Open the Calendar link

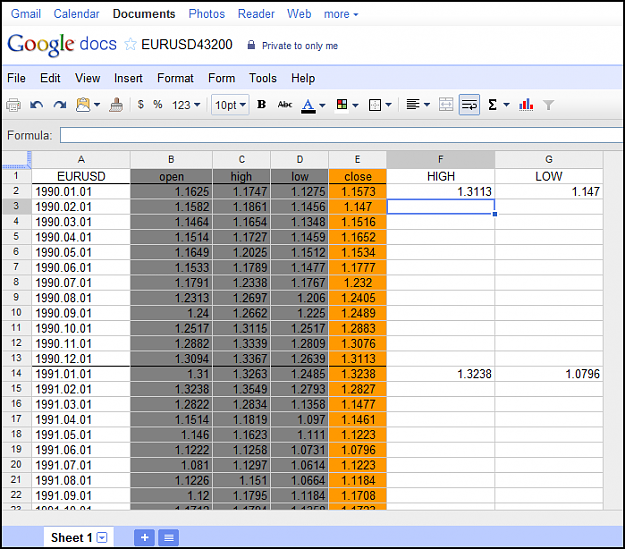(x=77, y=14)
